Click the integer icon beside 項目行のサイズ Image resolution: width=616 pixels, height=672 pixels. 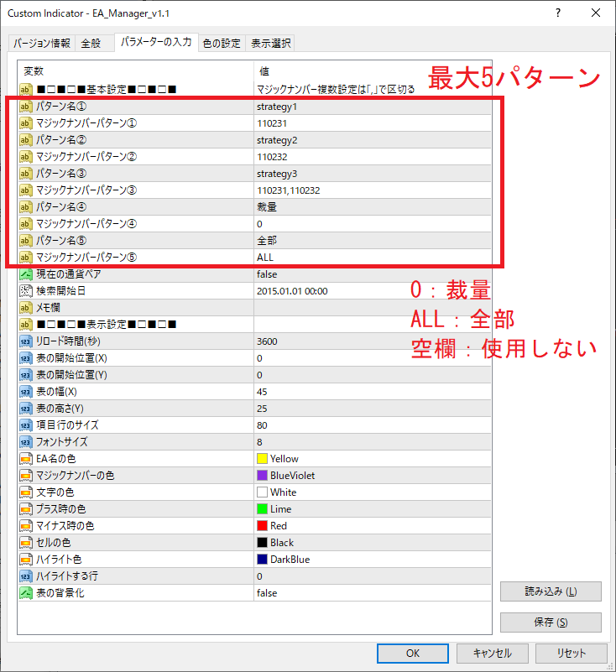coord(26,425)
